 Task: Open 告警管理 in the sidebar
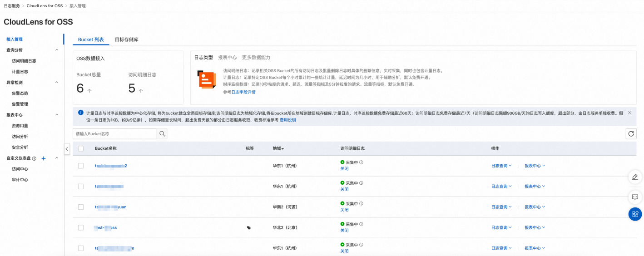pos(20,104)
